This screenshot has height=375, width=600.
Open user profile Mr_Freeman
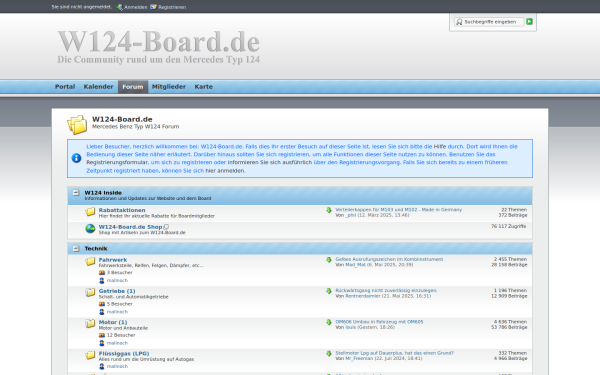(x=359, y=359)
